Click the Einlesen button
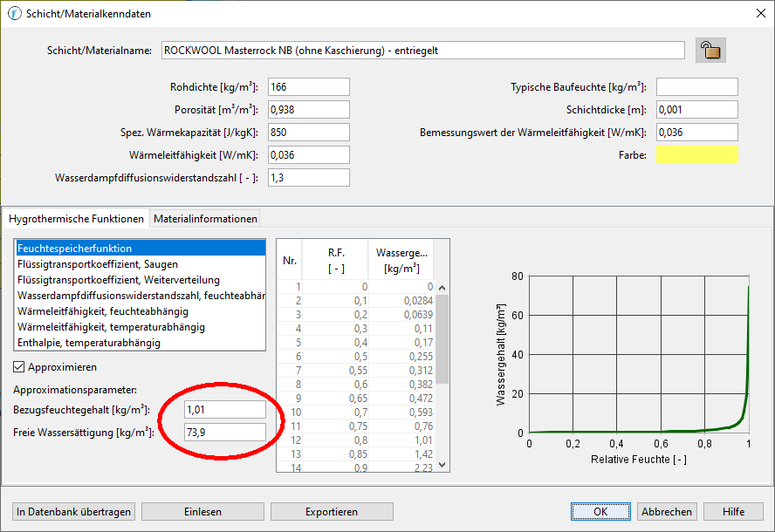This screenshot has height=532, width=775. [202, 512]
